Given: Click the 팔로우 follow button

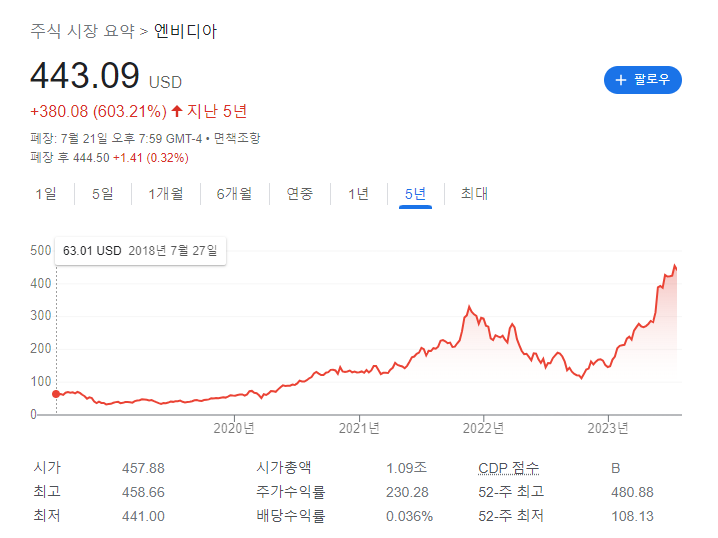Looking at the screenshot, I should point(642,80).
